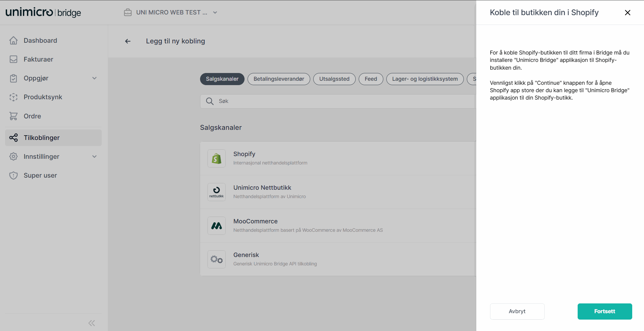Click the Produktsynk sync icon
The width and height of the screenshot is (644, 331).
(x=13, y=97)
